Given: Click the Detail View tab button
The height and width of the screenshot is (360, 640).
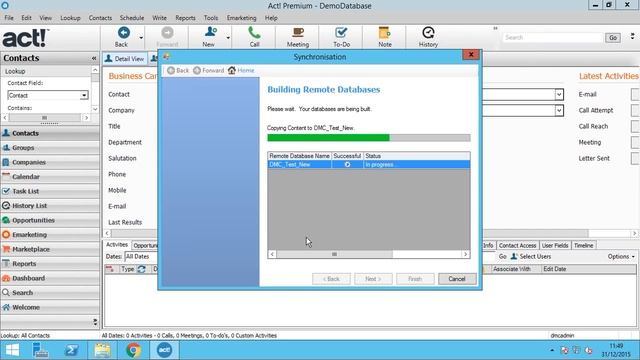Looking at the screenshot, I should pos(124,59).
